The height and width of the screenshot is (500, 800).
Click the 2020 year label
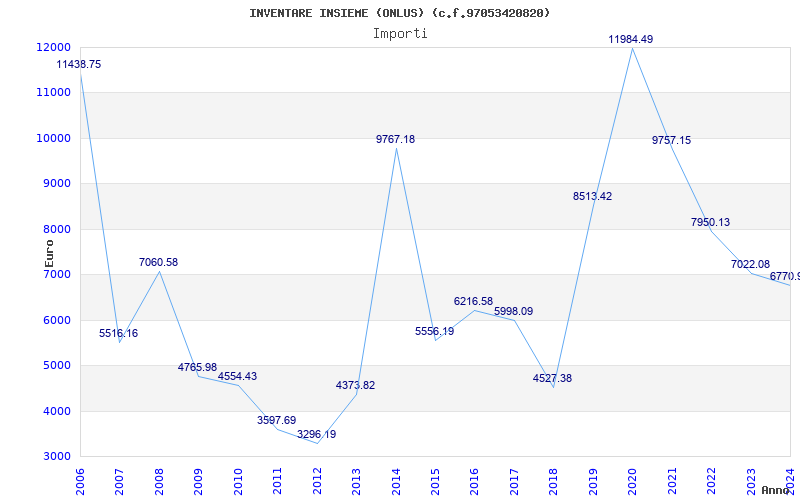coord(633,481)
